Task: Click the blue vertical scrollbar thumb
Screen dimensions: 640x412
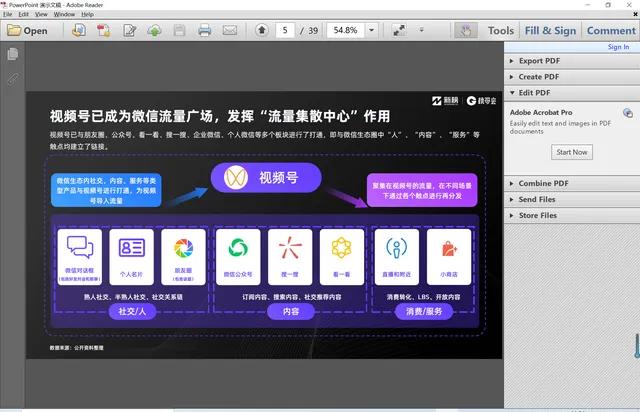Action: coord(637,346)
